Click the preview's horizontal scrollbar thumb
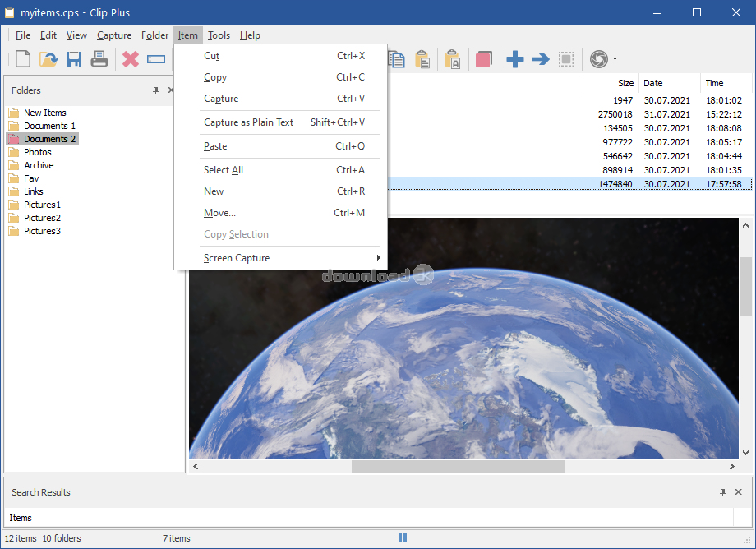 point(458,466)
